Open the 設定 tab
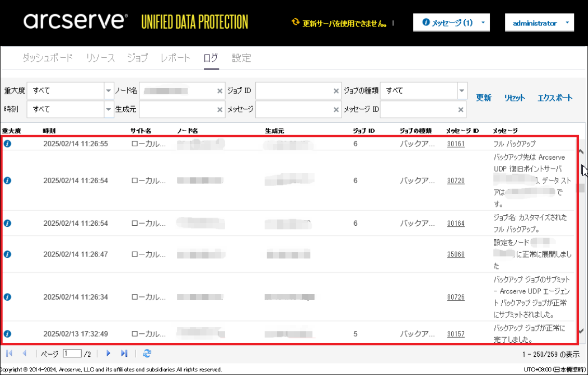The image size is (588, 375). [x=241, y=58]
